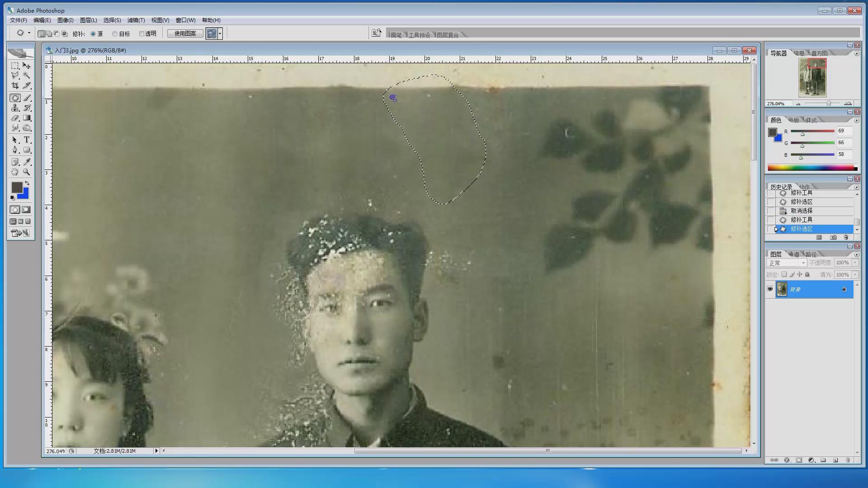This screenshot has height=488, width=868.
Task: Select the Crop tool
Action: (15, 85)
